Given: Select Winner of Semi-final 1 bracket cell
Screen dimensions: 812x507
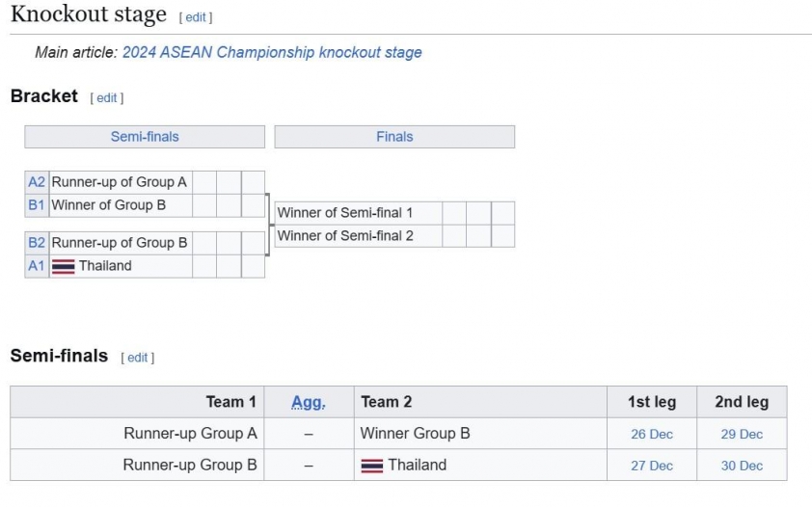Looking at the screenshot, I should click(359, 213).
